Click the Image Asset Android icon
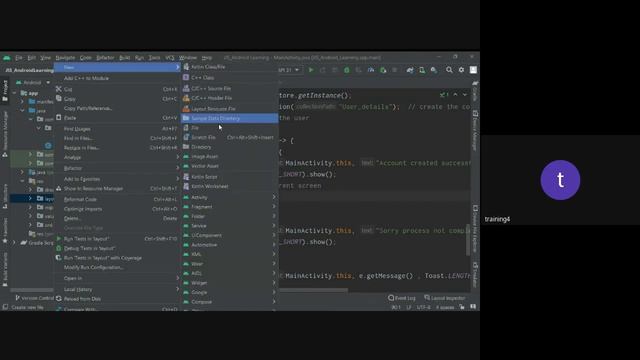The image size is (640, 360). pos(186,156)
